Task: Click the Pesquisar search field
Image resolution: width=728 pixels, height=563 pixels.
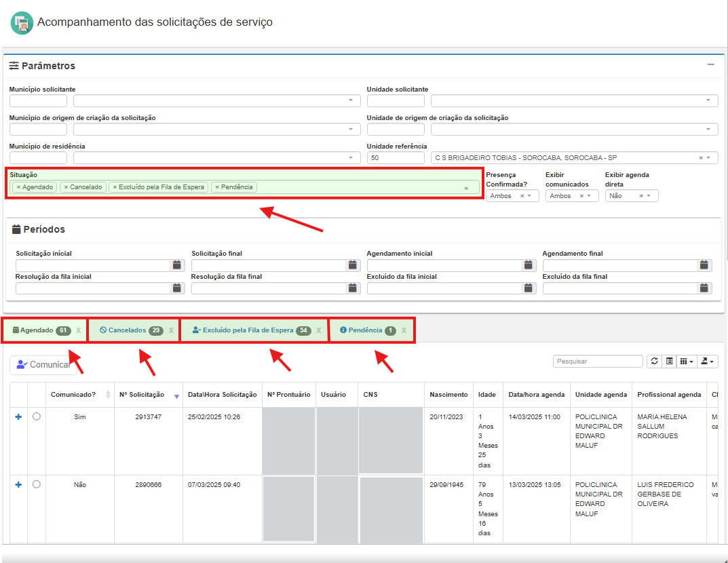Action: click(598, 362)
